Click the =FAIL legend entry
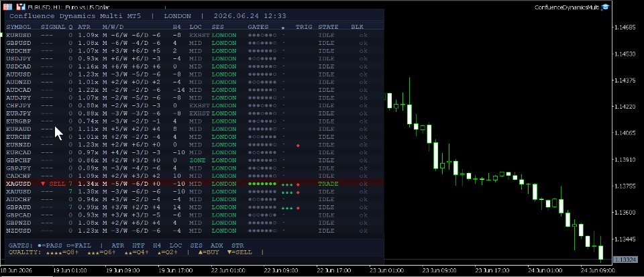The image size is (644, 277). pos(78,245)
